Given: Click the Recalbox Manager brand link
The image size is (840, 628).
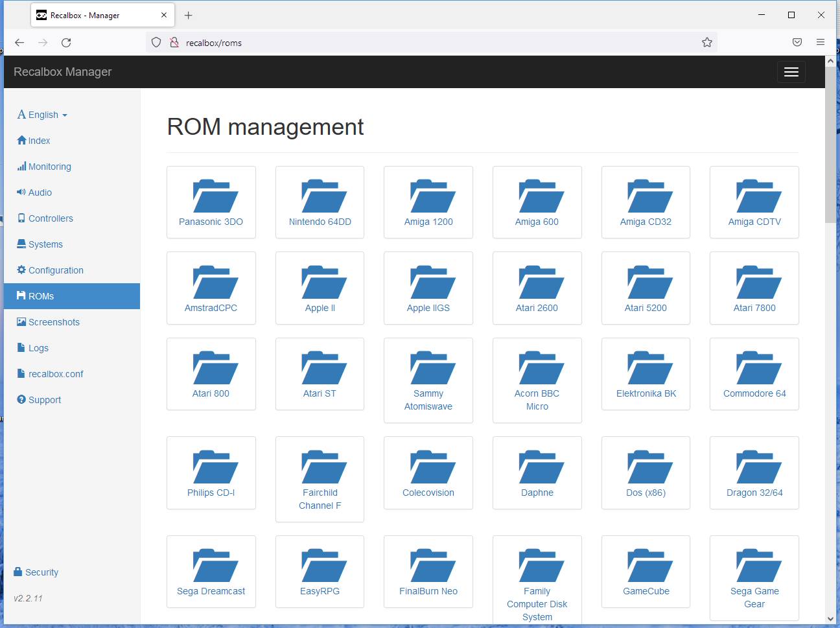Looking at the screenshot, I should tap(63, 72).
